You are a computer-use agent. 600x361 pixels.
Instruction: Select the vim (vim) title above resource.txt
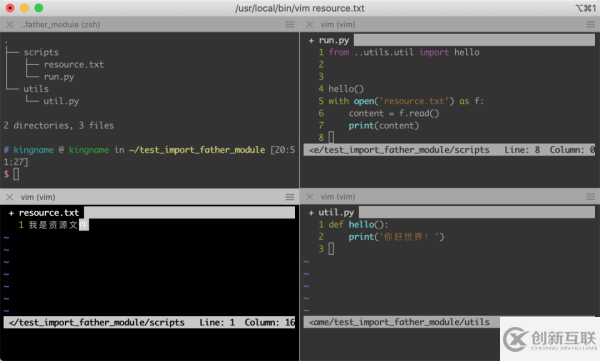coord(38,197)
